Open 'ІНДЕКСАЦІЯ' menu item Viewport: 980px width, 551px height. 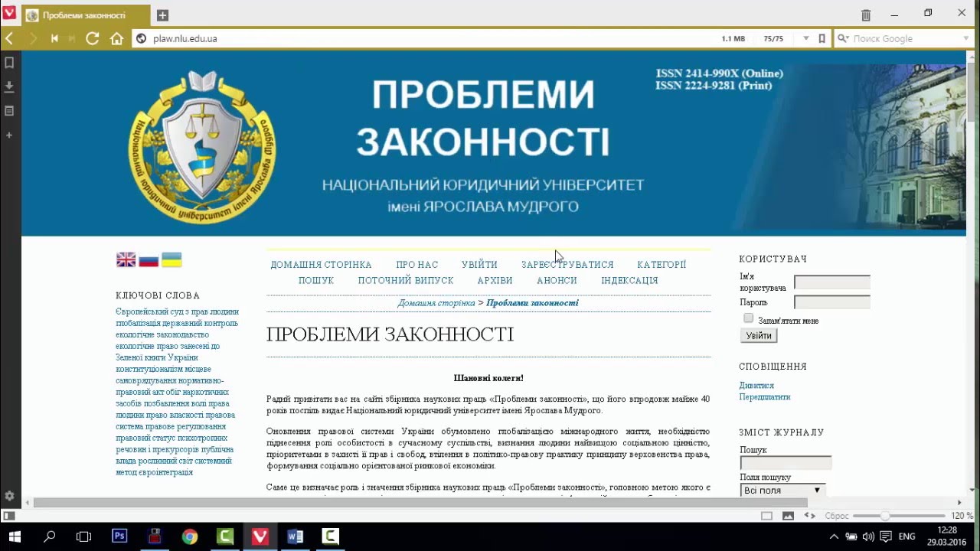tap(629, 281)
